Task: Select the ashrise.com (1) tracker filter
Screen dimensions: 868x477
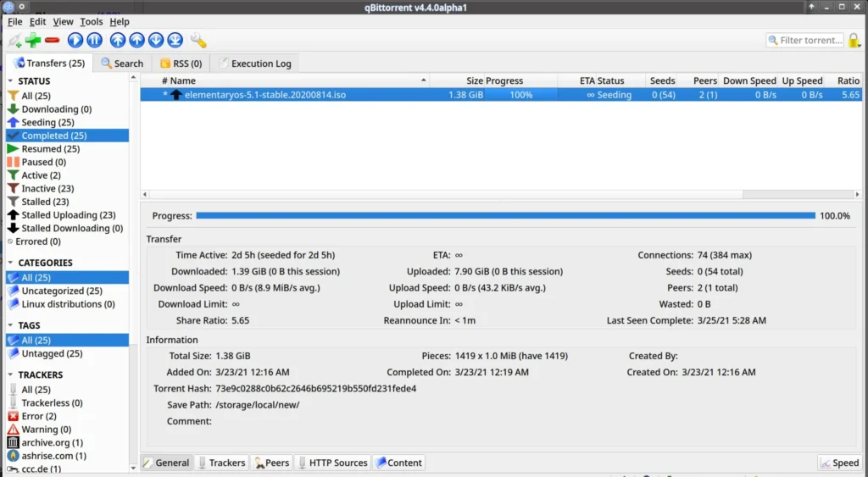Action: (67, 456)
